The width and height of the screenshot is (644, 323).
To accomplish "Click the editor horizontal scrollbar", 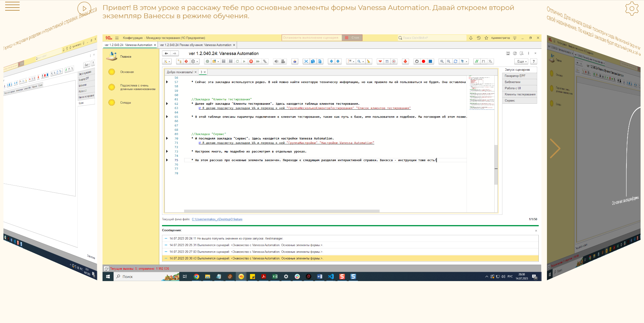I will 282,211.
